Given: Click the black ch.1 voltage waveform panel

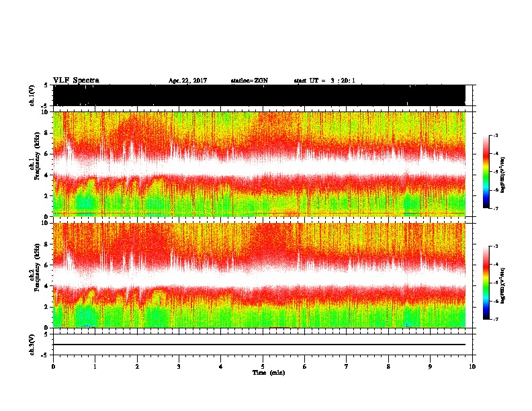Looking at the screenshot, I should tap(259, 95).
